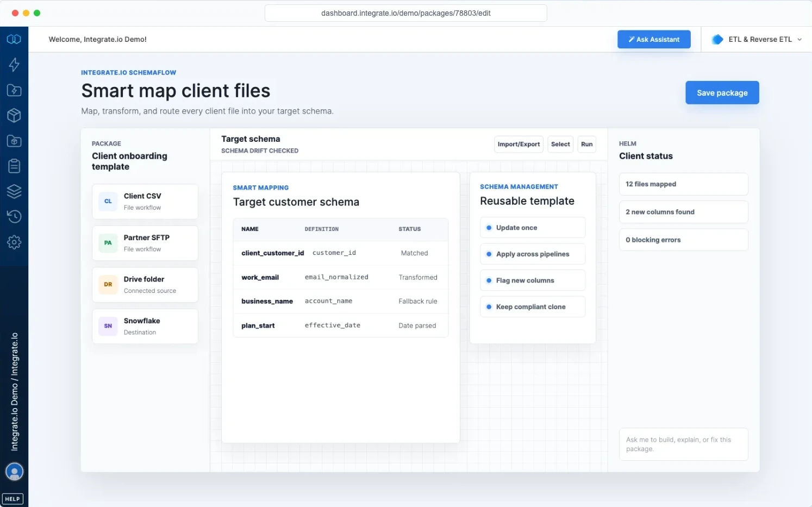Click the CL badge on Client CSV
The image size is (812, 507).
click(x=108, y=201)
